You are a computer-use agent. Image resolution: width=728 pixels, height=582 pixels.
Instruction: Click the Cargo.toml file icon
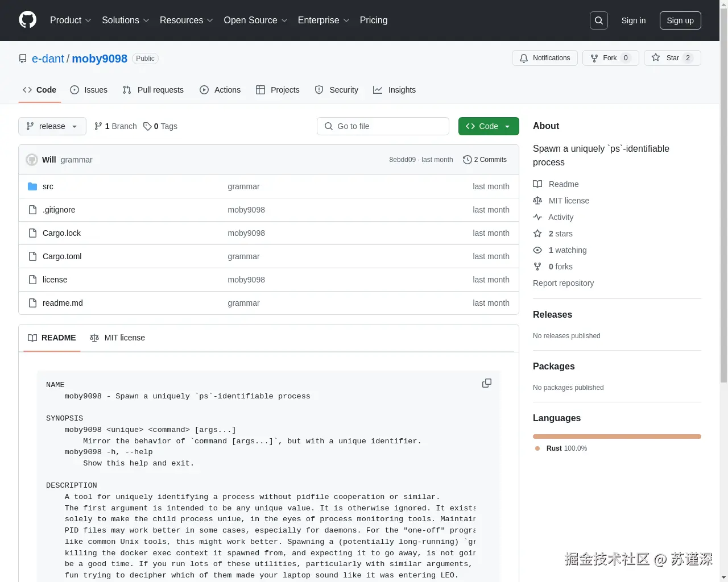click(x=32, y=256)
